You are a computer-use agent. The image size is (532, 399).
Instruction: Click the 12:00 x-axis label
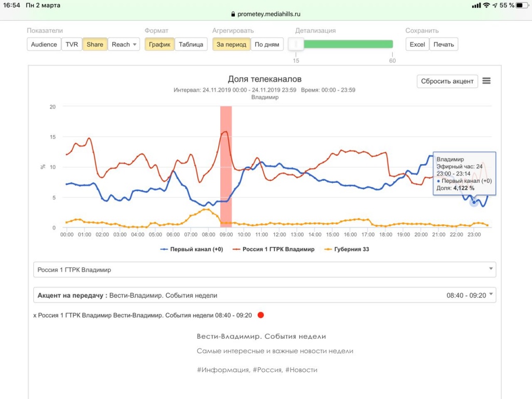coord(279,234)
